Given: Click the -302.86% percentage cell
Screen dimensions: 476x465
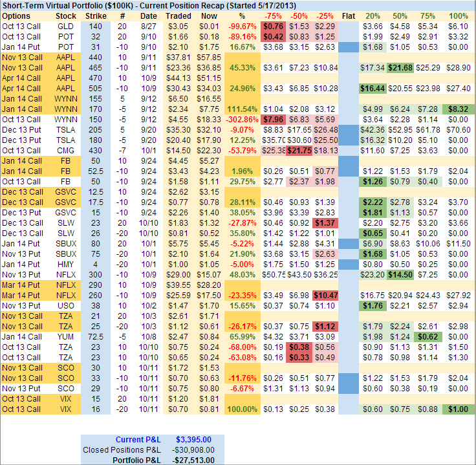Looking at the screenshot, I should coord(240,119).
